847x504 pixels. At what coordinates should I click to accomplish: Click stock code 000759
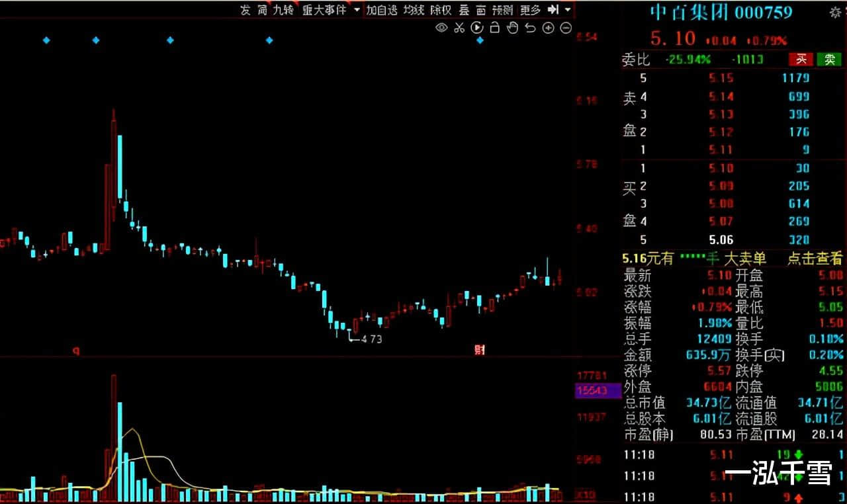click(764, 13)
